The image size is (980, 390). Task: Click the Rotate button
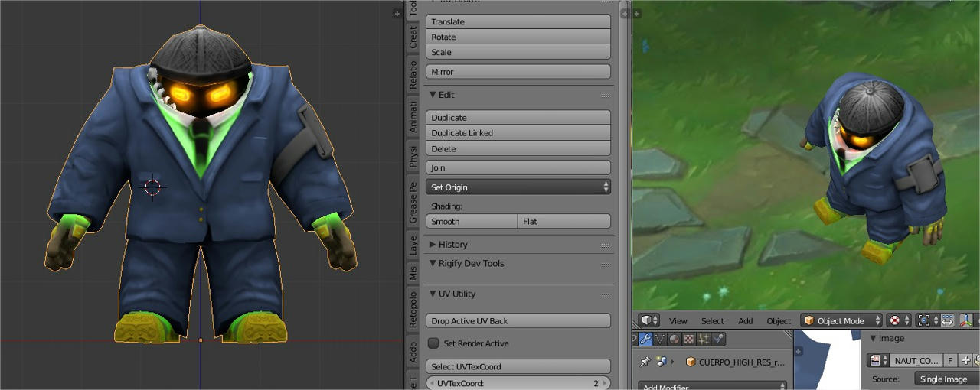click(x=518, y=37)
